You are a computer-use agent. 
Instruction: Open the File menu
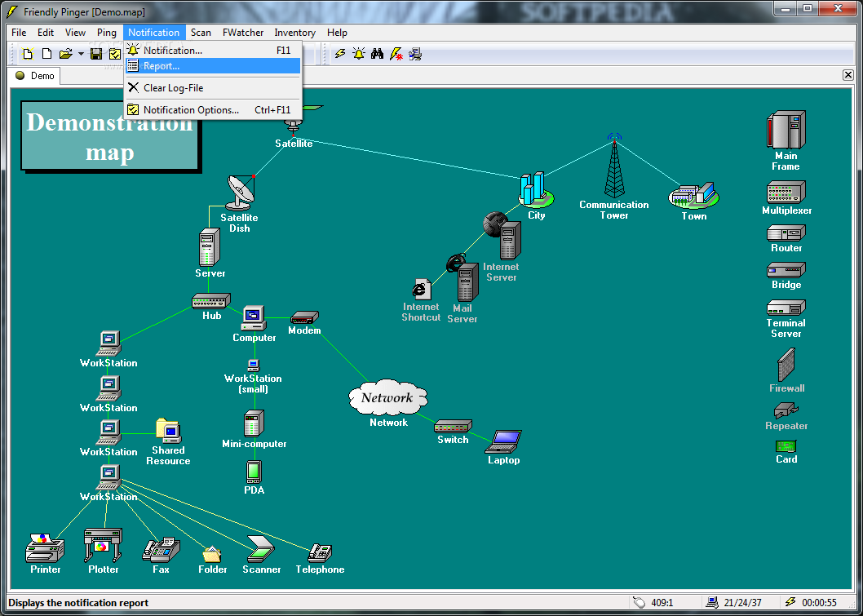coord(19,33)
